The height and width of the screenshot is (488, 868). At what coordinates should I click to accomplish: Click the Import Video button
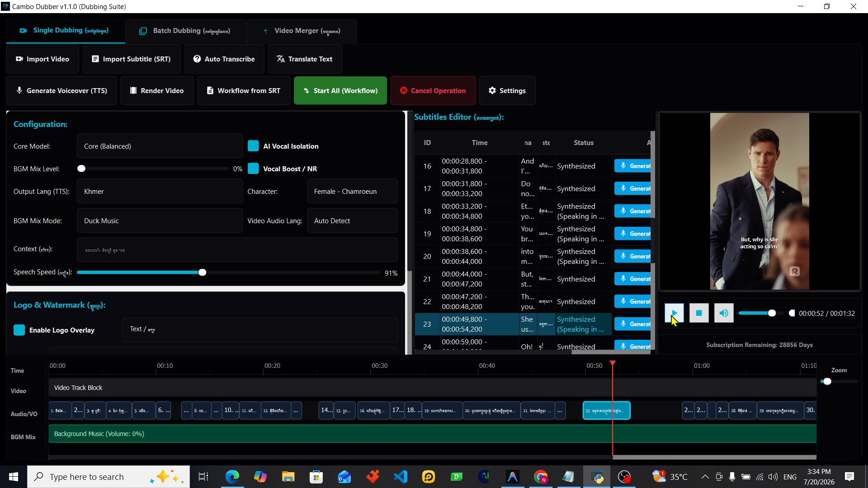click(x=42, y=59)
